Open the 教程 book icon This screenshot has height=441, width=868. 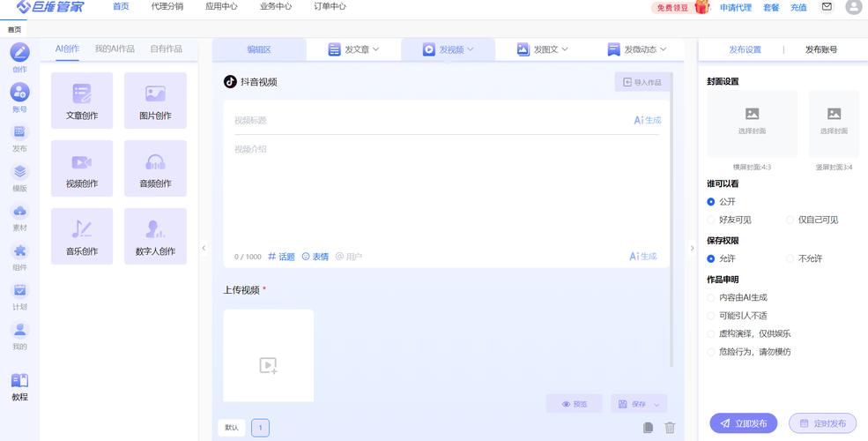[20, 381]
